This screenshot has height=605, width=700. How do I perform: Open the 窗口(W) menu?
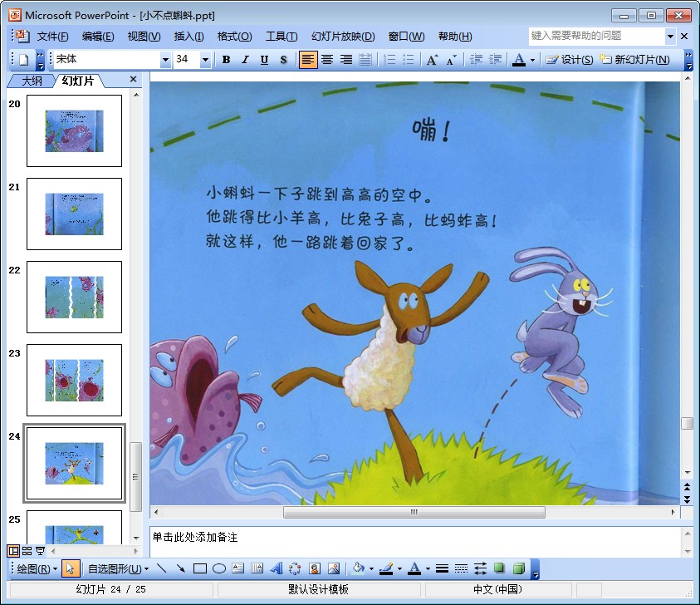point(406,37)
